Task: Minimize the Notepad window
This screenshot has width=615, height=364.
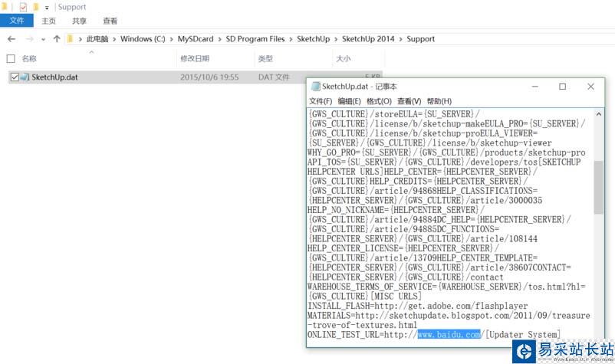Action: [x=534, y=87]
